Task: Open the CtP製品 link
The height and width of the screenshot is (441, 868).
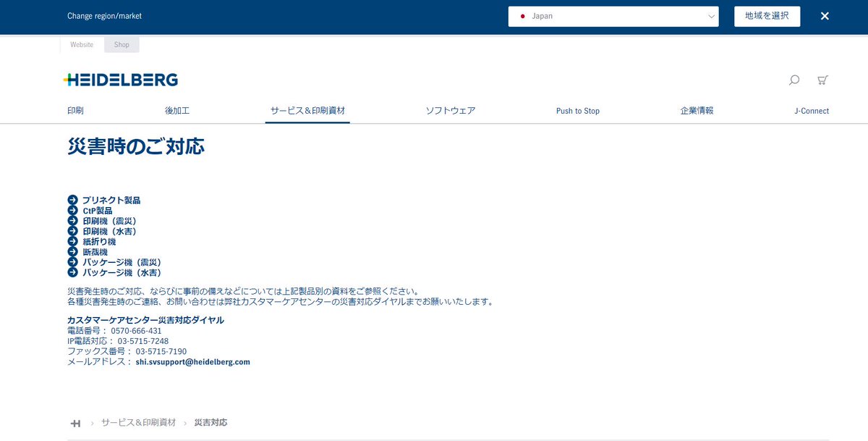Action: click(x=98, y=211)
